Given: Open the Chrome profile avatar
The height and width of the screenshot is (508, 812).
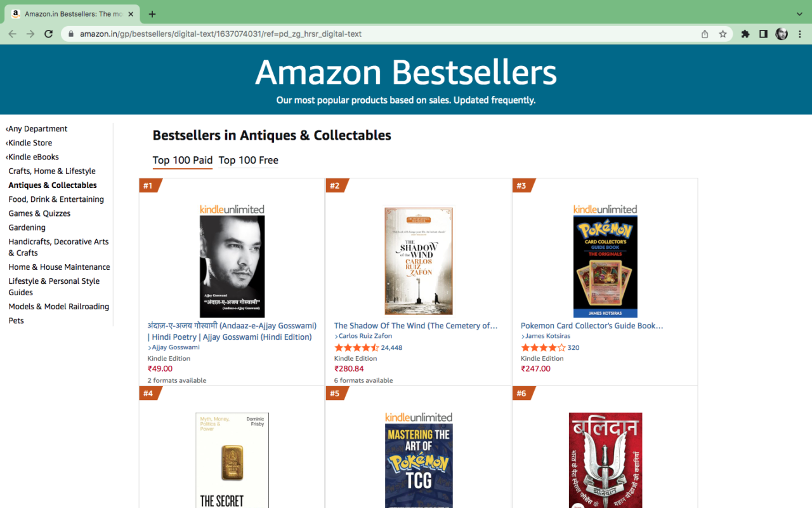Looking at the screenshot, I should coord(782,34).
